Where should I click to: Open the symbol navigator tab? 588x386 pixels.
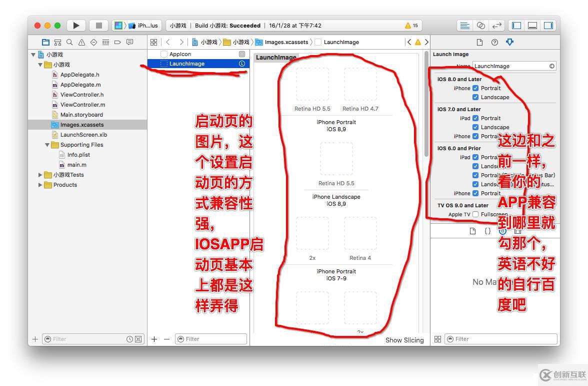click(57, 42)
